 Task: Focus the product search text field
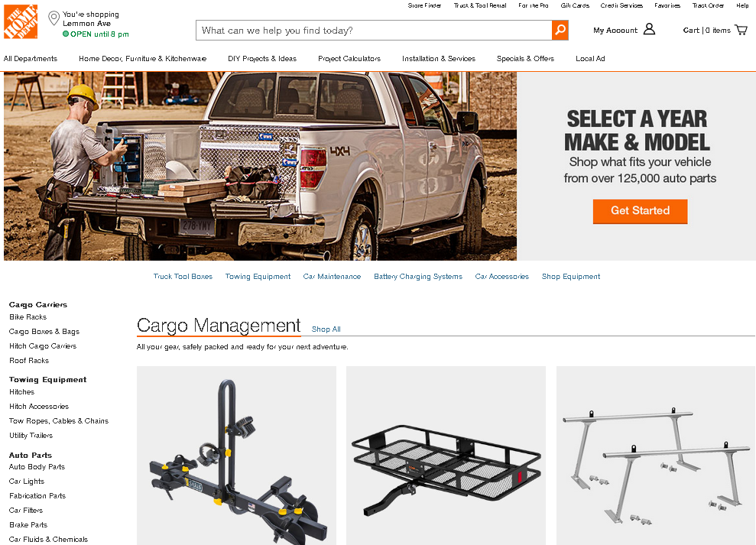tap(374, 31)
